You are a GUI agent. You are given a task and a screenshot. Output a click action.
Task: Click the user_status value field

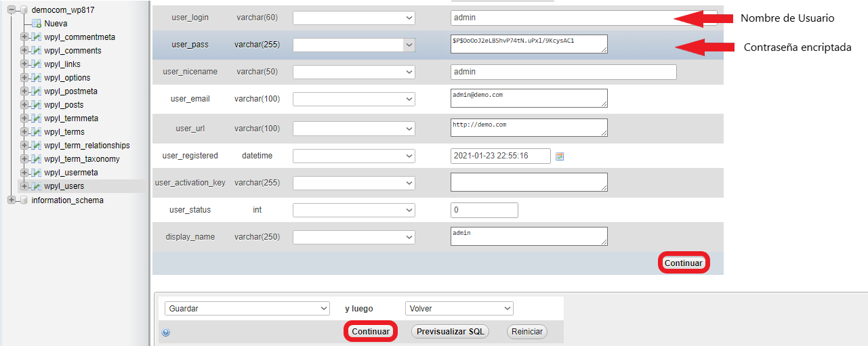coord(484,210)
